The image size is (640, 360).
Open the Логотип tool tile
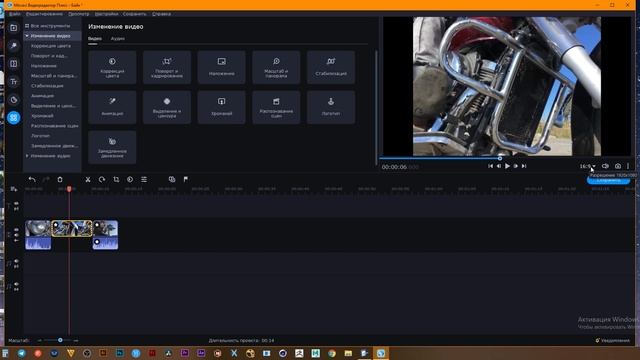pyautogui.click(x=331, y=107)
